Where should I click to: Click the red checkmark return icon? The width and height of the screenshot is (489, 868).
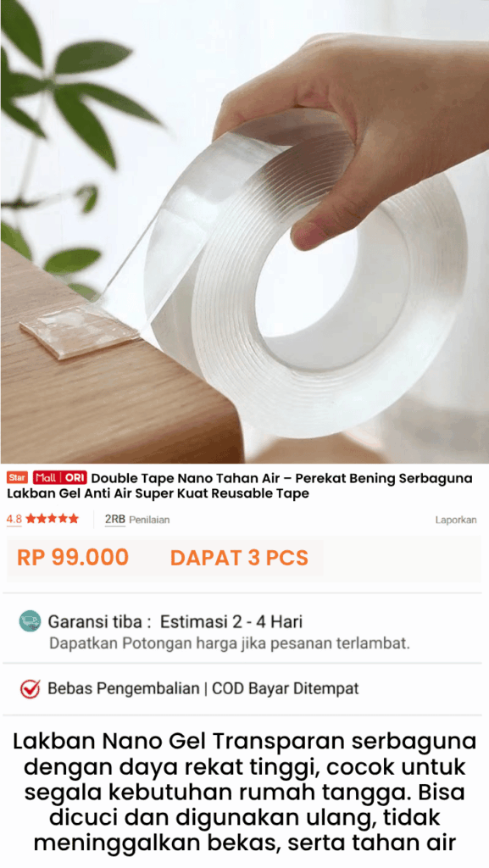pos(30,688)
